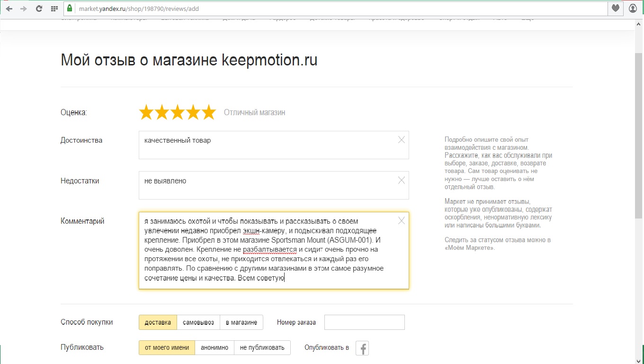Click the Отличный магазин rating caption
This screenshot has width=644, height=364.
tap(254, 112)
